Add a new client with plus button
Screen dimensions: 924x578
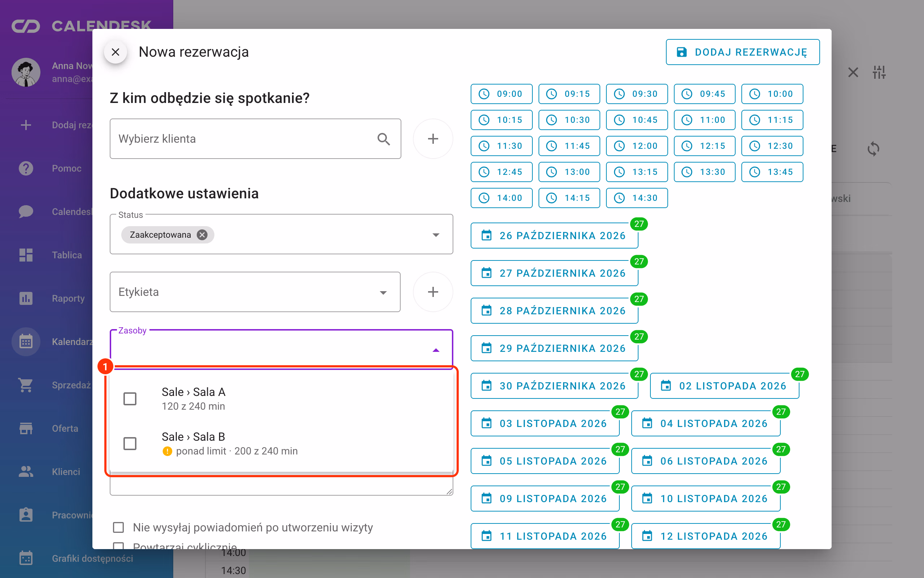coord(433,139)
